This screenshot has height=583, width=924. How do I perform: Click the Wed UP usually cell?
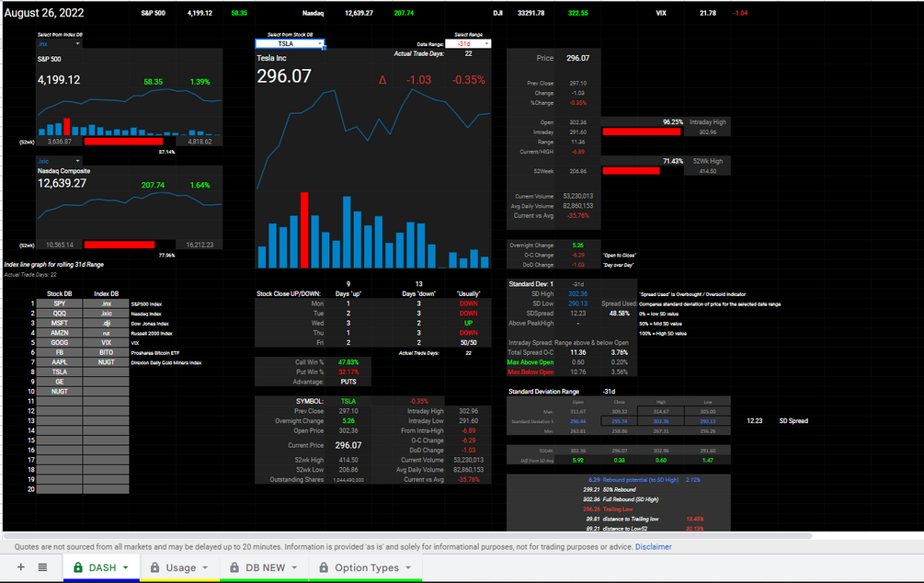point(469,323)
